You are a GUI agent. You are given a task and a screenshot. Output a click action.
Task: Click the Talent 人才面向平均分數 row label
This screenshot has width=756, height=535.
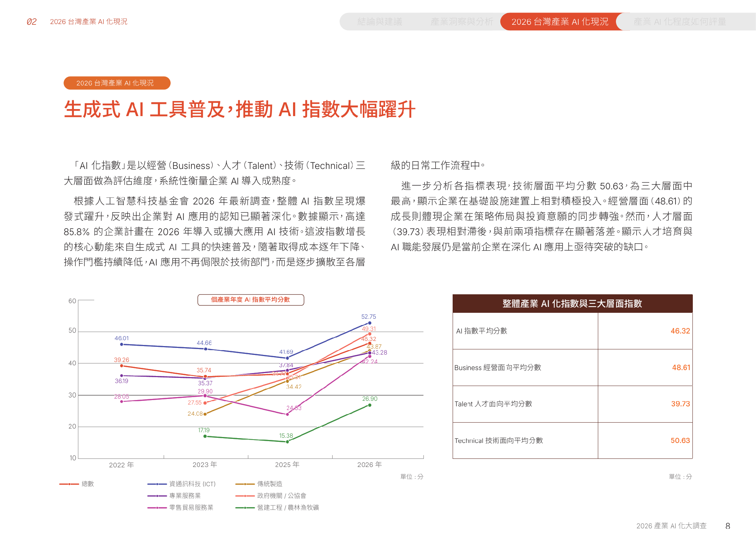pyautogui.click(x=493, y=404)
